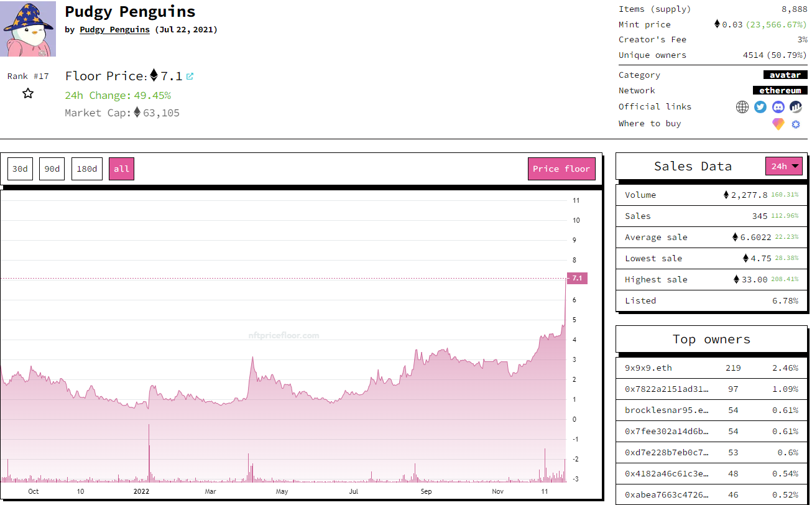Click 9x9x9.eth holdings count 219
The image size is (812, 505).
pyautogui.click(x=733, y=368)
